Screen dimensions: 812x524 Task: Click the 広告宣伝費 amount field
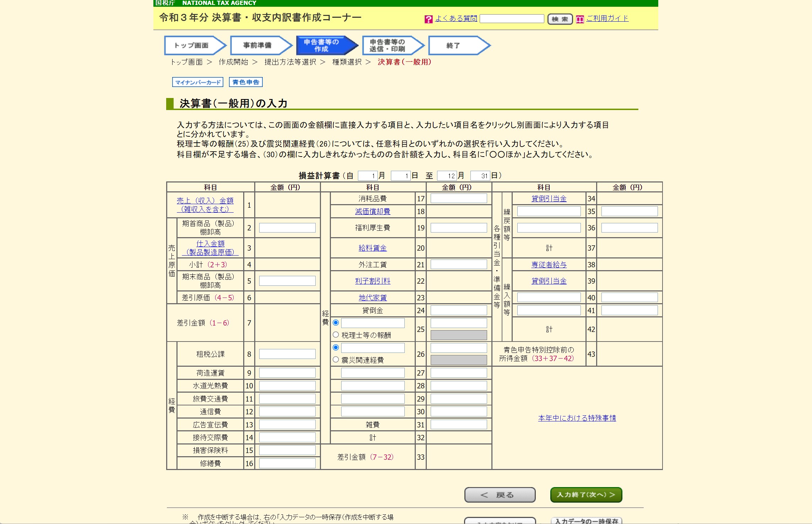pyautogui.click(x=288, y=425)
